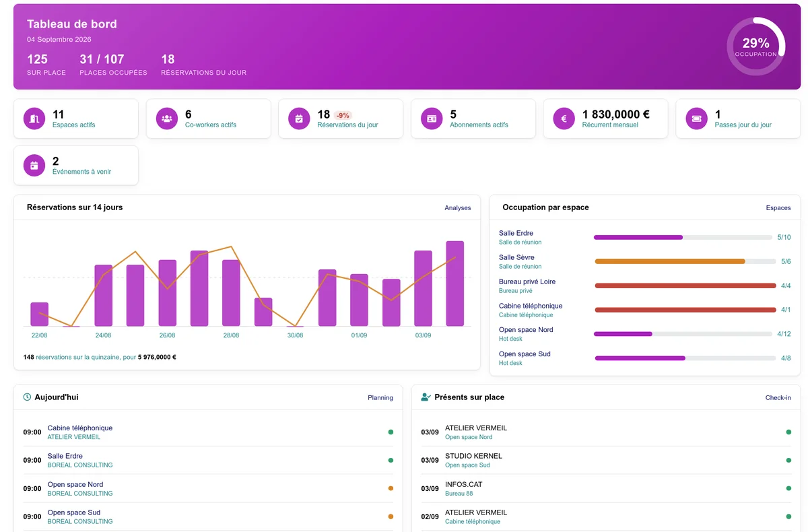The image size is (808, 532).
Task: Select the orange dot on the Open space Nord 09:00 row
Action: 391,488
